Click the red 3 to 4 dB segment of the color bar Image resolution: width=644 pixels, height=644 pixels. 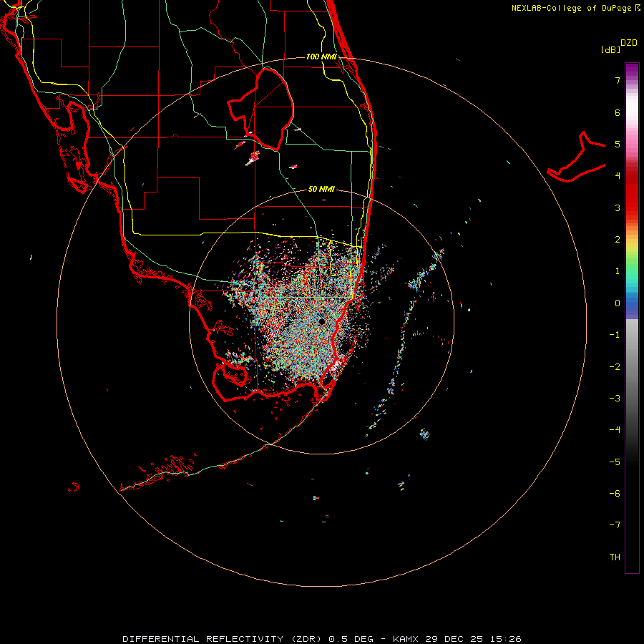632,192
